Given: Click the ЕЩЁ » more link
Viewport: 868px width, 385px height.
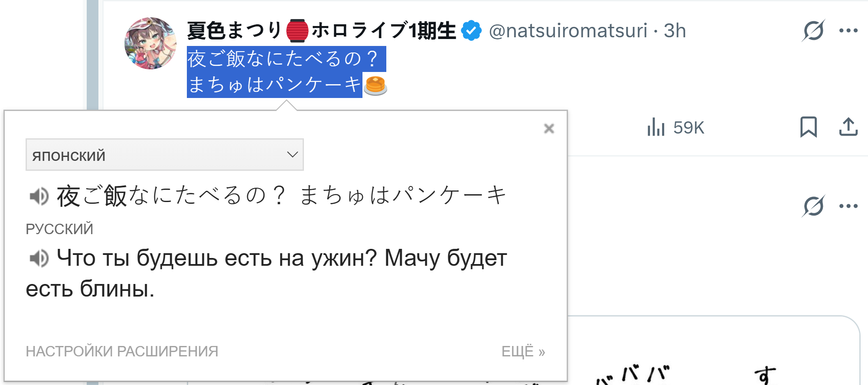Looking at the screenshot, I should pos(523,351).
